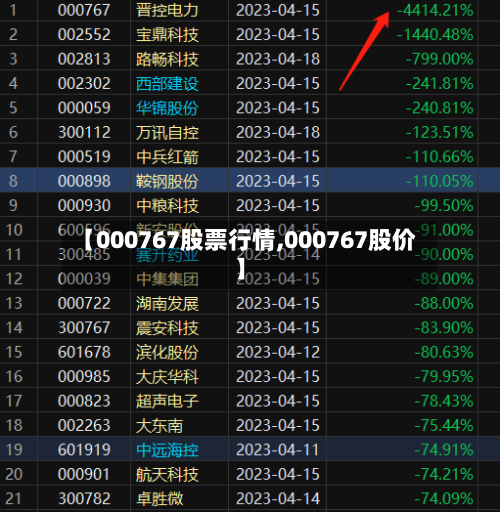Screen dimensions: 500x512
Task: Click the -74.09% value
Action: click(444, 499)
